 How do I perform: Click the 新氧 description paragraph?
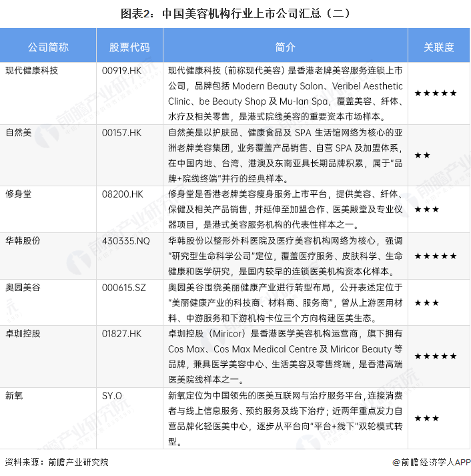[286, 419]
